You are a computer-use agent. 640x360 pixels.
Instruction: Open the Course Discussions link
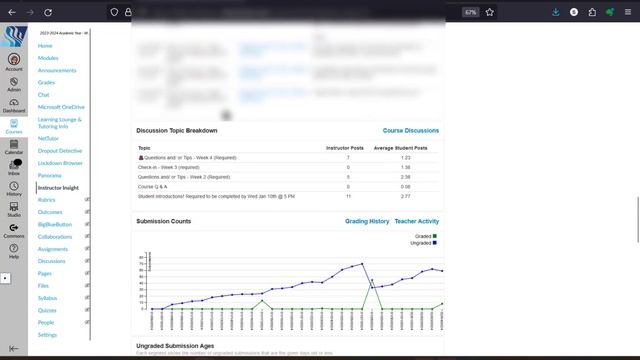pos(411,131)
